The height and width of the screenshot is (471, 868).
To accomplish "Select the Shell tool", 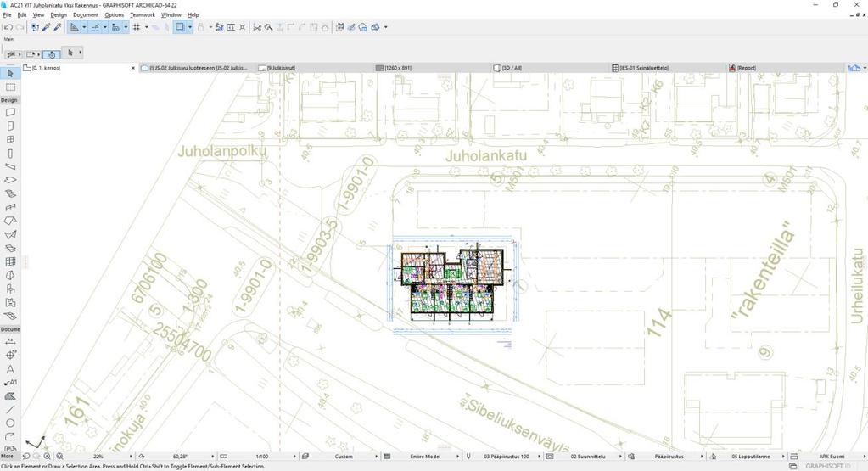I will pyautogui.click(x=10, y=235).
